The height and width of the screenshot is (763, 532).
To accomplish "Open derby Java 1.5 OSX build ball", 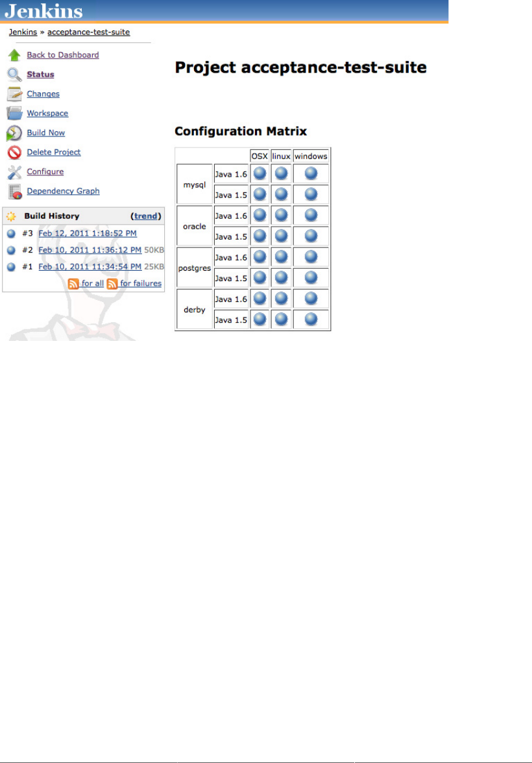I will pos(260,319).
